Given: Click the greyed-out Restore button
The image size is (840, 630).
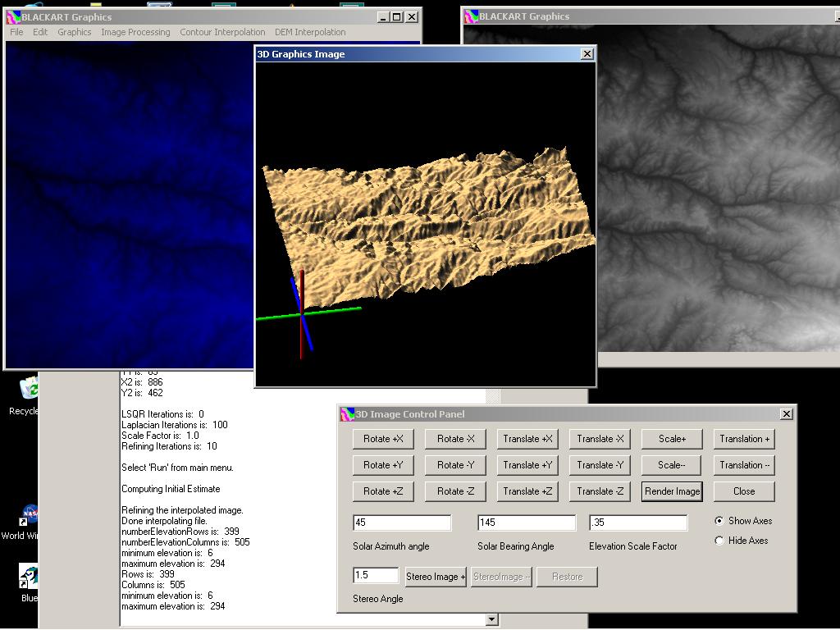Looking at the screenshot, I should click(x=567, y=577).
